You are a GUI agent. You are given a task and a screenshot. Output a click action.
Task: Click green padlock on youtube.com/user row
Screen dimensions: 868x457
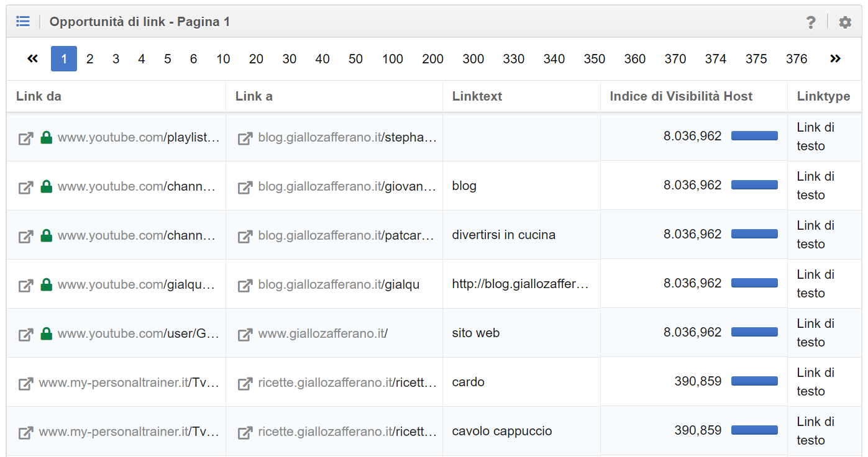[46, 334]
